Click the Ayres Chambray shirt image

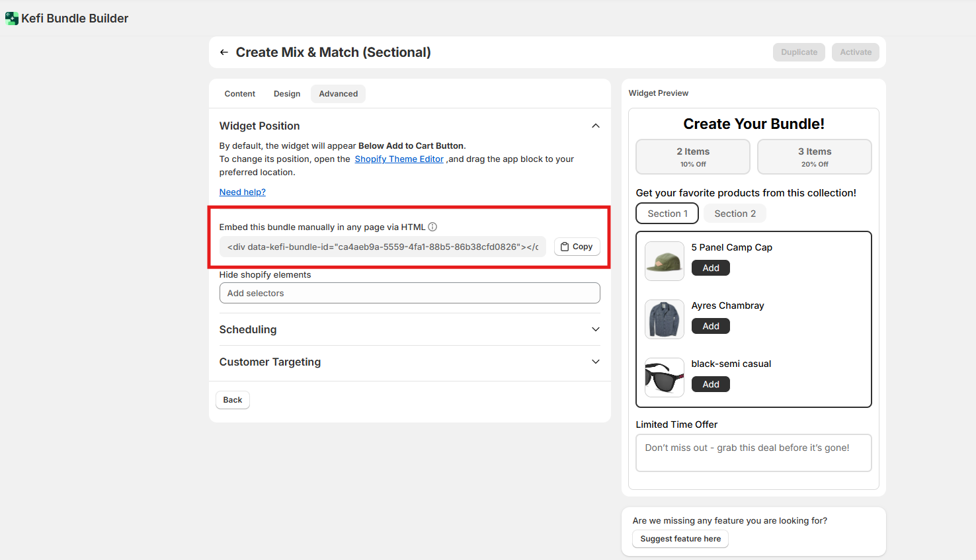pos(664,319)
